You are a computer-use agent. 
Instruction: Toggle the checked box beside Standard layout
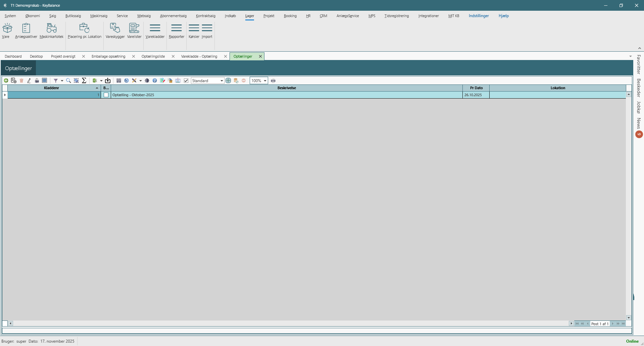tap(186, 80)
